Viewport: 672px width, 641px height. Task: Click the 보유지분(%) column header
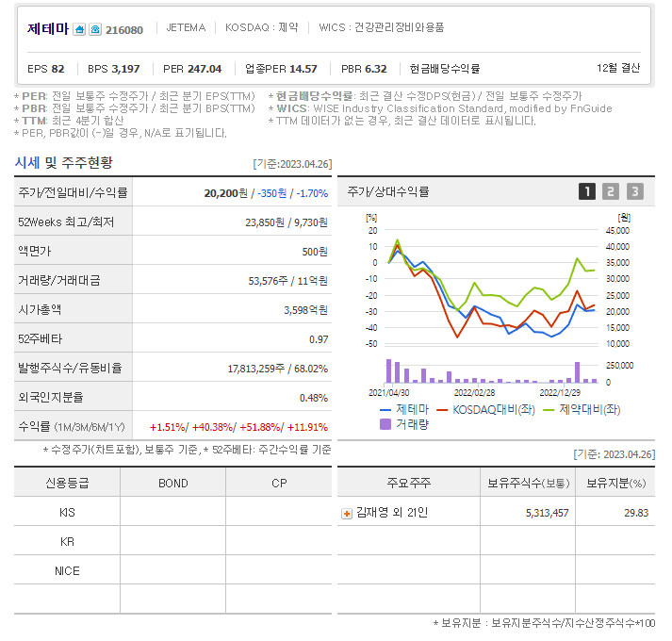click(615, 484)
